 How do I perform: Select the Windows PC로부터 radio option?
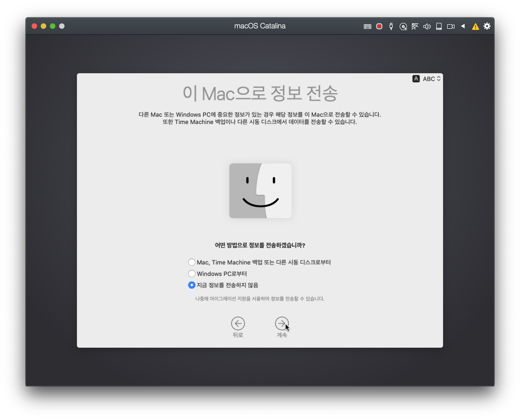tap(192, 273)
